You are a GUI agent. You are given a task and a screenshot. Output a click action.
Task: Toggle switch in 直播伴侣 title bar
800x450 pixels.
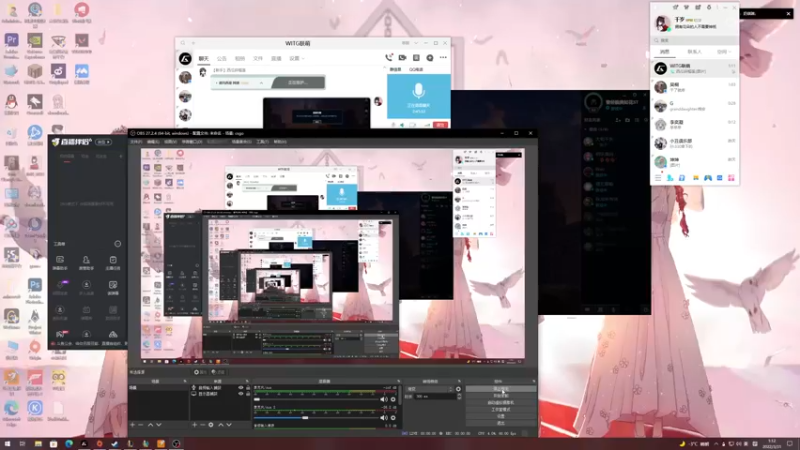click(x=104, y=142)
